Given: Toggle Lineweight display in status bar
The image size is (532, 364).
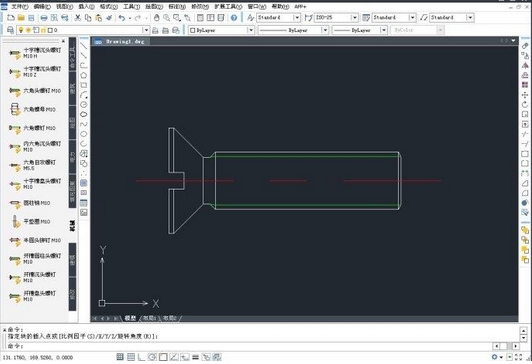Looking at the screenshot, I should (x=195, y=357).
